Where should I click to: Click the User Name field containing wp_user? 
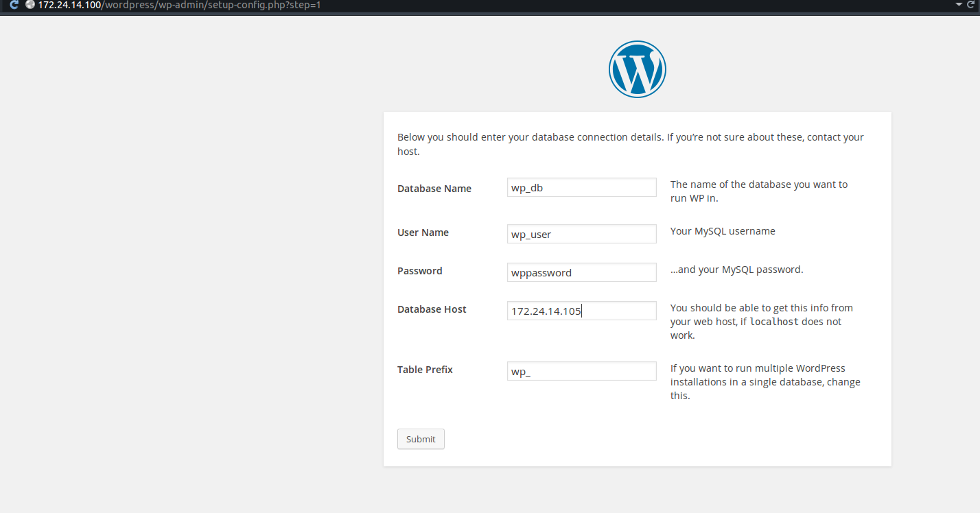(582, 234)
